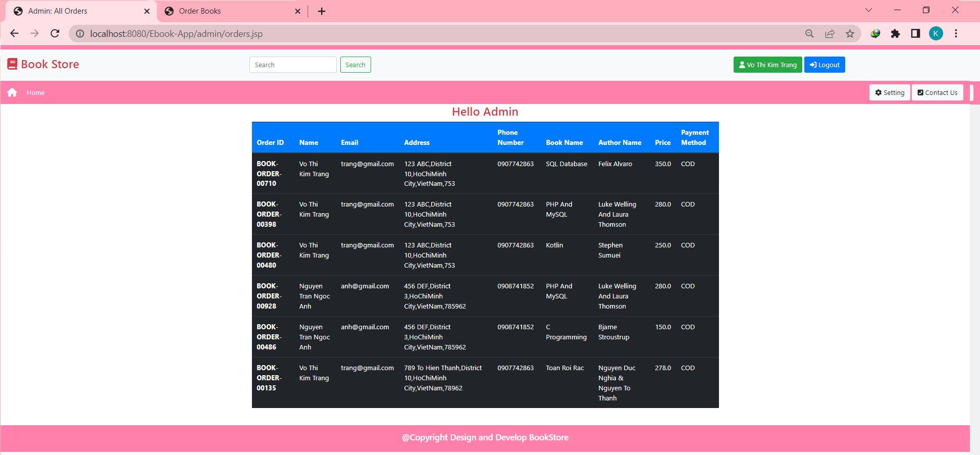
Task: Open the zoom magnifier icon in address bar
Action: [x=809, y=34]
